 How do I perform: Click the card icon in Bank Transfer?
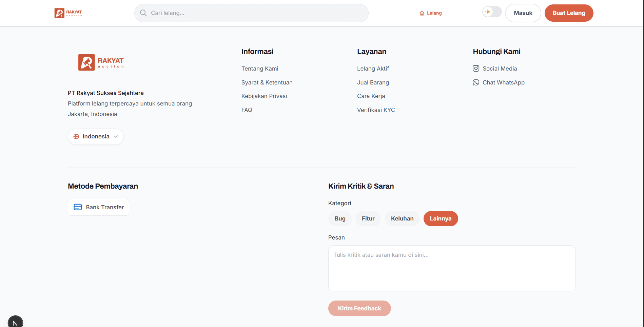pos(78,207)
